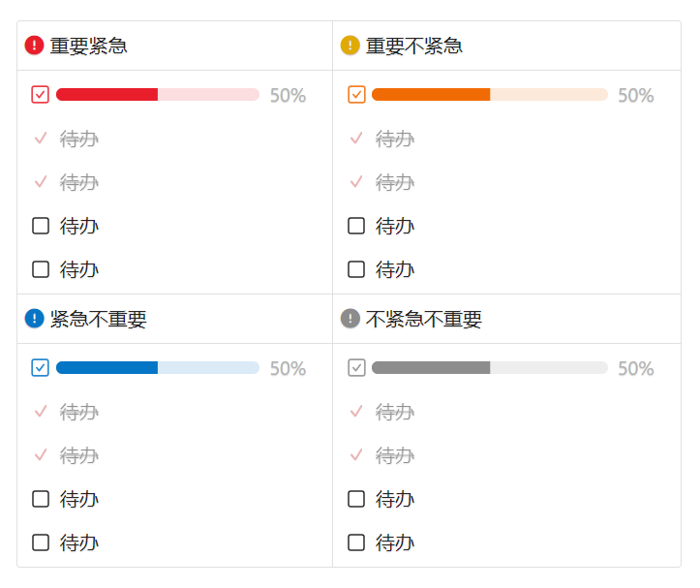Click the red progress bar in 重要紧急

point(158,95)
